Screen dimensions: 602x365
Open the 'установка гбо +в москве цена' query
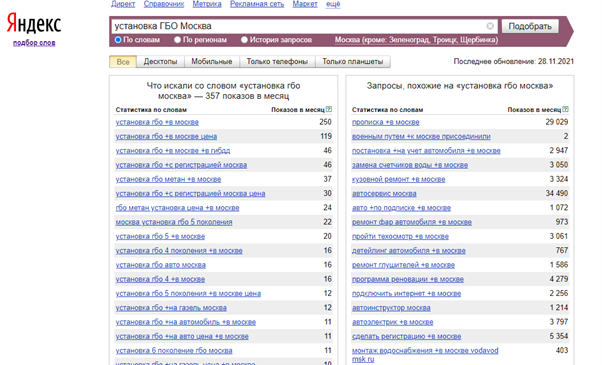[166, 136]
